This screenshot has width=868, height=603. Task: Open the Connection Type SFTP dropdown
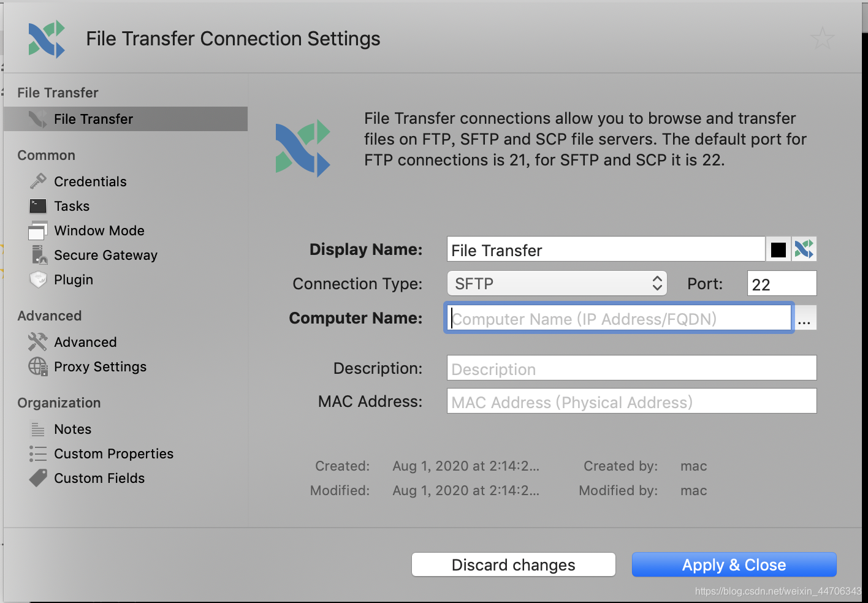[557, 284]
